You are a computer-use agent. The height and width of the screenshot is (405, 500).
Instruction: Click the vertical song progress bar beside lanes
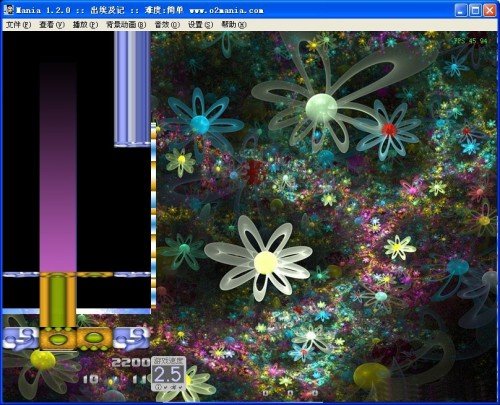click(154, 215)
